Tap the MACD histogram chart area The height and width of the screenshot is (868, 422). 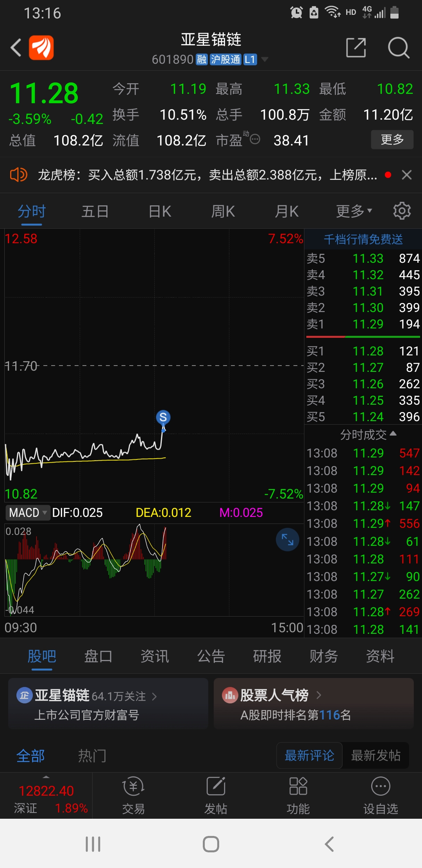[154, 569]
